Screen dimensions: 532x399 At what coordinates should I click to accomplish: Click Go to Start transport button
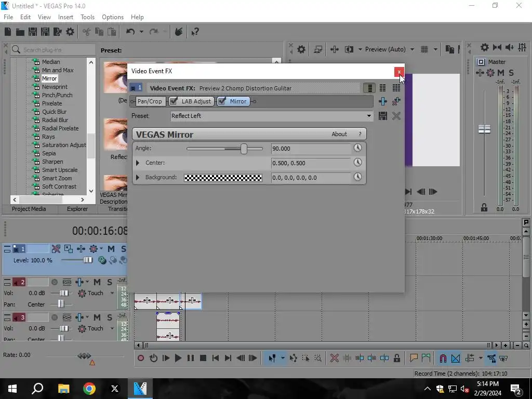216,358
